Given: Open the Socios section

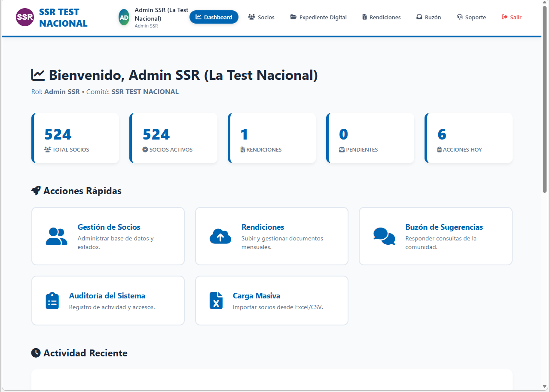Looking at the screenshot, I should [261, 17].
